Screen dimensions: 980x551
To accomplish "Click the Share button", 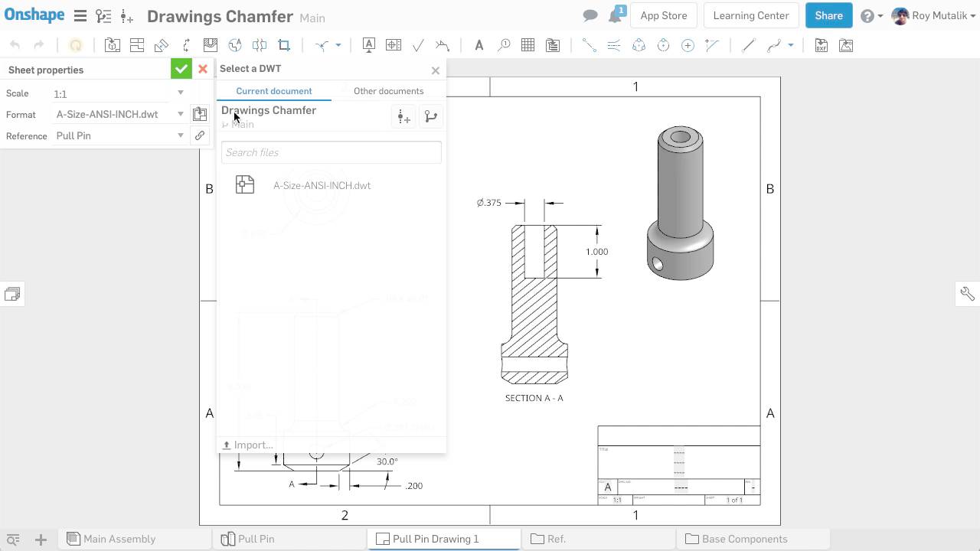I will pos(828,15).
